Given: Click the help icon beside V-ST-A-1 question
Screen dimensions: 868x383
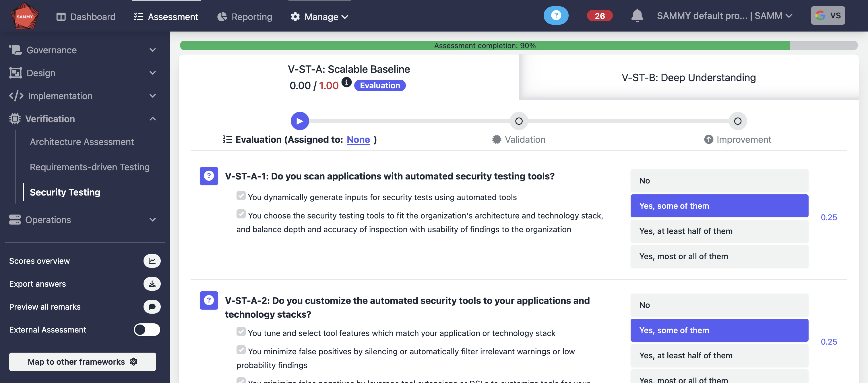Looking at the screenshot, I should 209,176.
